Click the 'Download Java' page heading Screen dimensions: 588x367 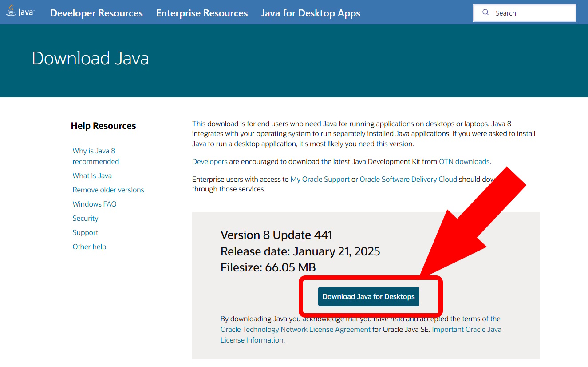click(91, 58)
